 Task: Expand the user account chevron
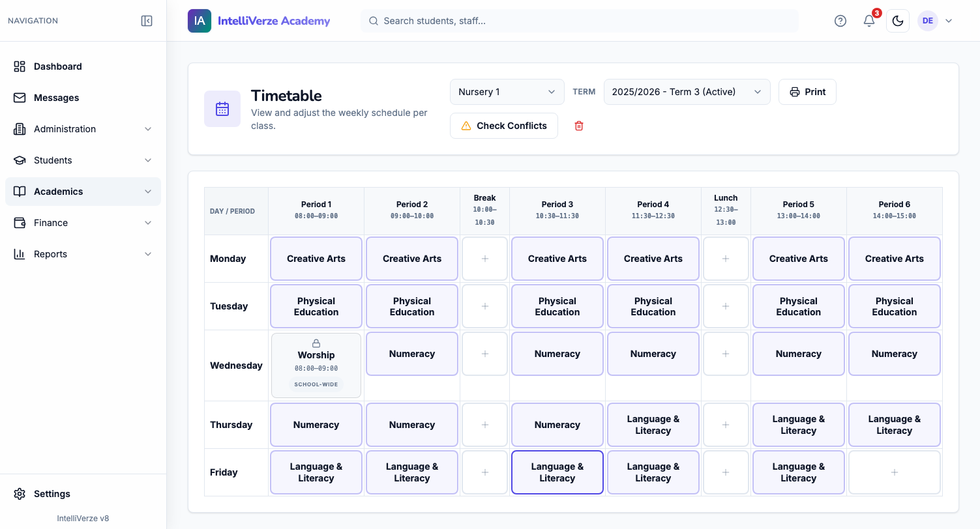[x=949, y=21]
